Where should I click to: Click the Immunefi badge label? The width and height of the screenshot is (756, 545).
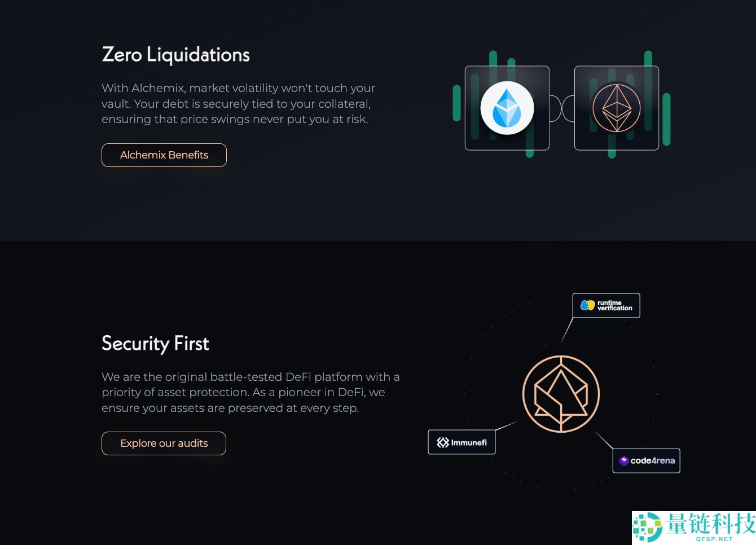point(461,442)
